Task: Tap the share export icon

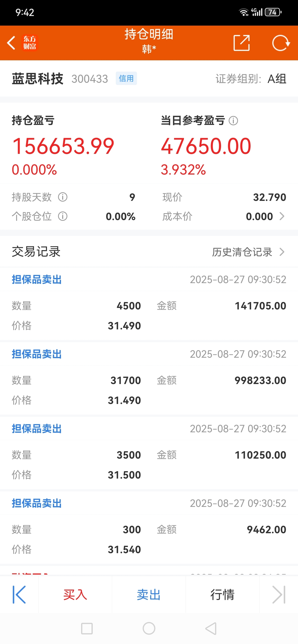Action: click(x=241, y=43)
